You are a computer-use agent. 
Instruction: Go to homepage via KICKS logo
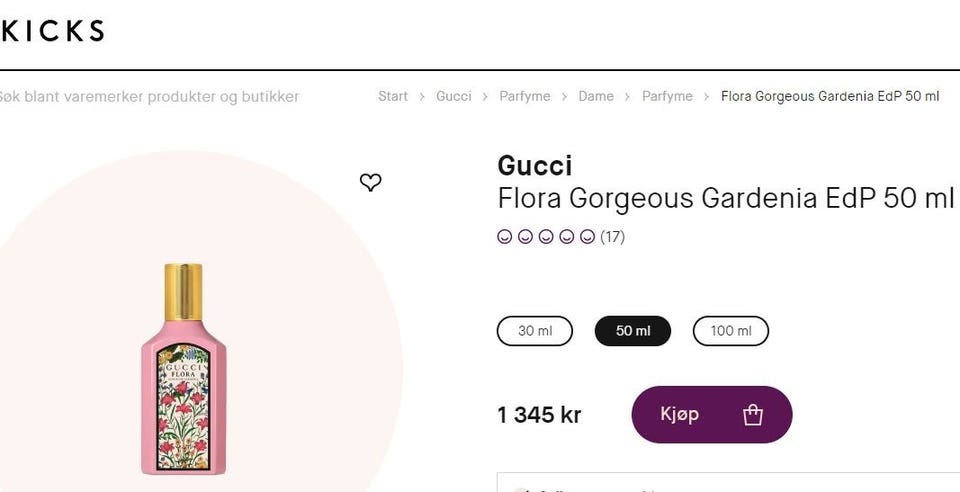[x=52, y=31]
